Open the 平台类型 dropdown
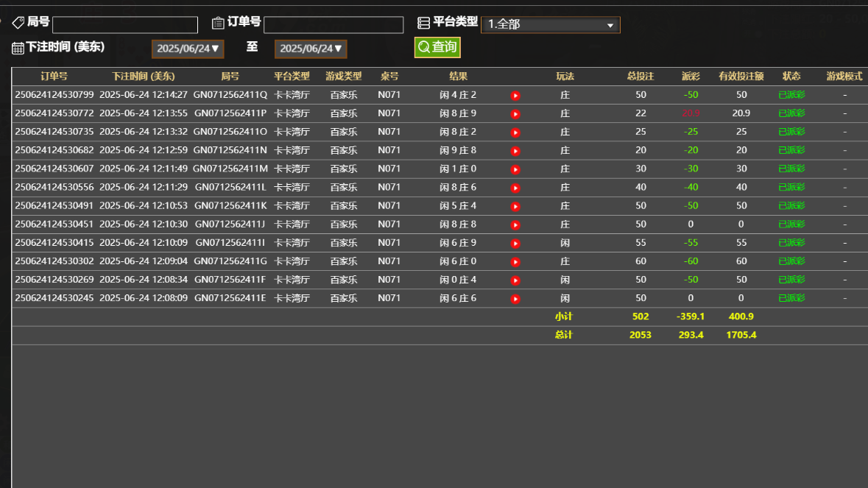 point(550,25)
